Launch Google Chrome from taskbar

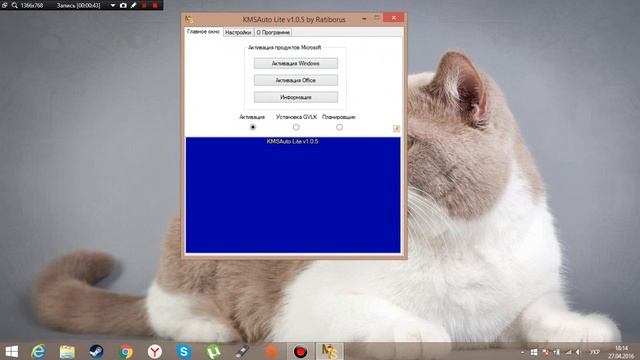pos(126,351)
